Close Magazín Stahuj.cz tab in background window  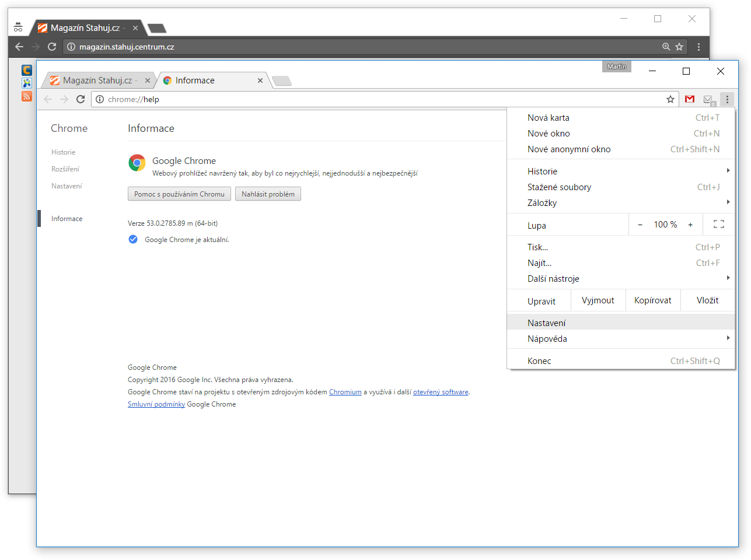[135, 27]
